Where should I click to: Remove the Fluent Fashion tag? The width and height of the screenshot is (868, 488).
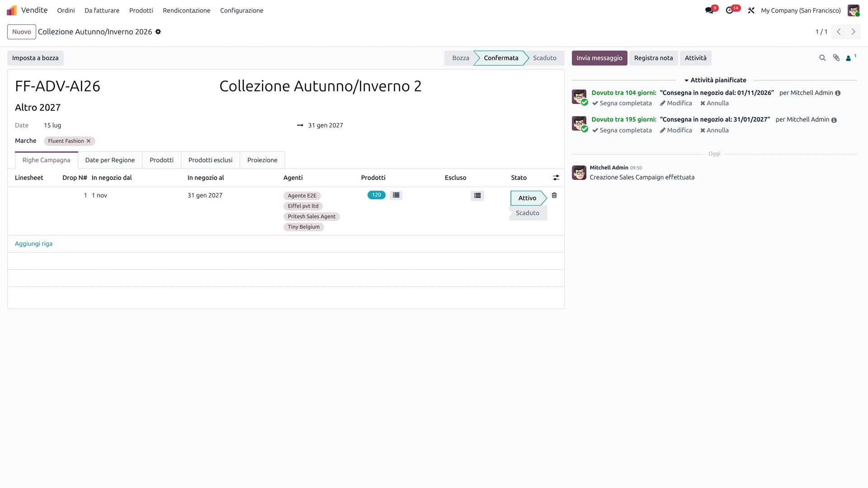point(89,141)
